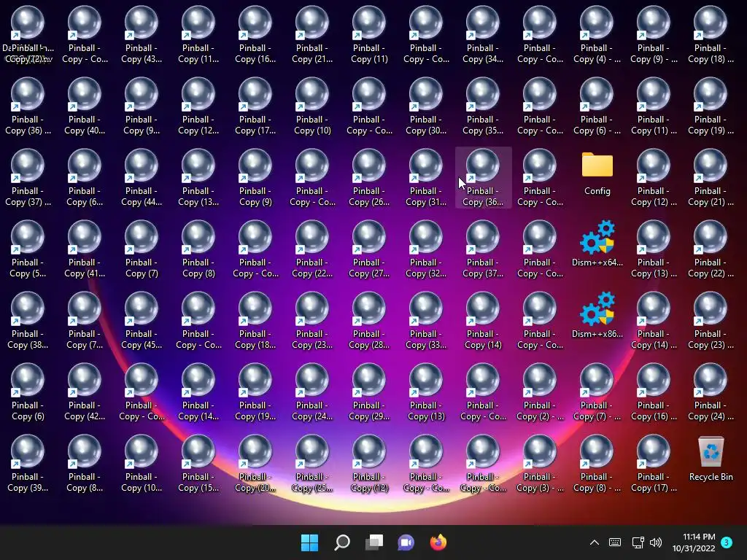
Task: Select the Pinball - Copy (26... shortcut
Action: tap(369, 178)
